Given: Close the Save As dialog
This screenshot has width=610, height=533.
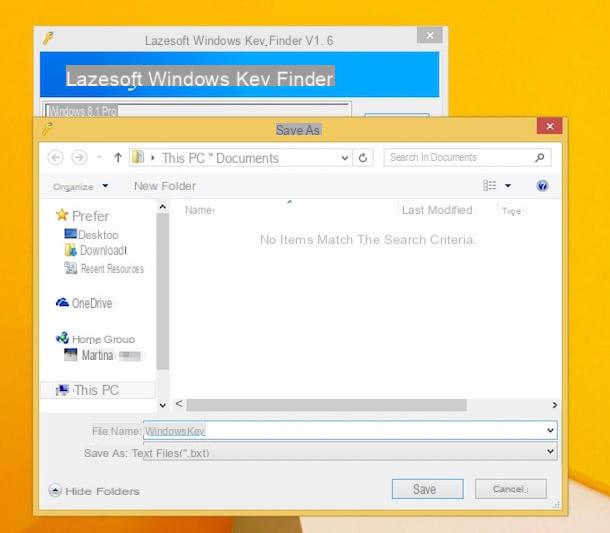Looking at the screenshot, I should point(549,126).
